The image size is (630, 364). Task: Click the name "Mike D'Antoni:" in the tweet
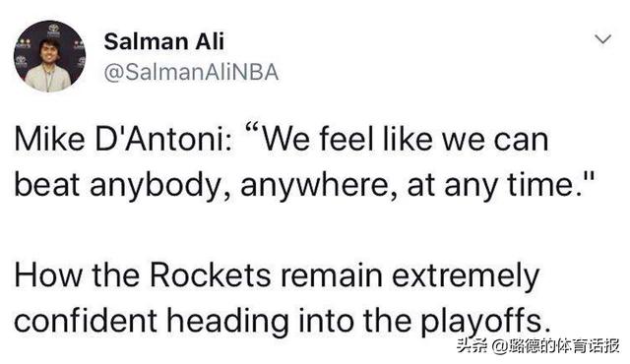tap(123, 140)
